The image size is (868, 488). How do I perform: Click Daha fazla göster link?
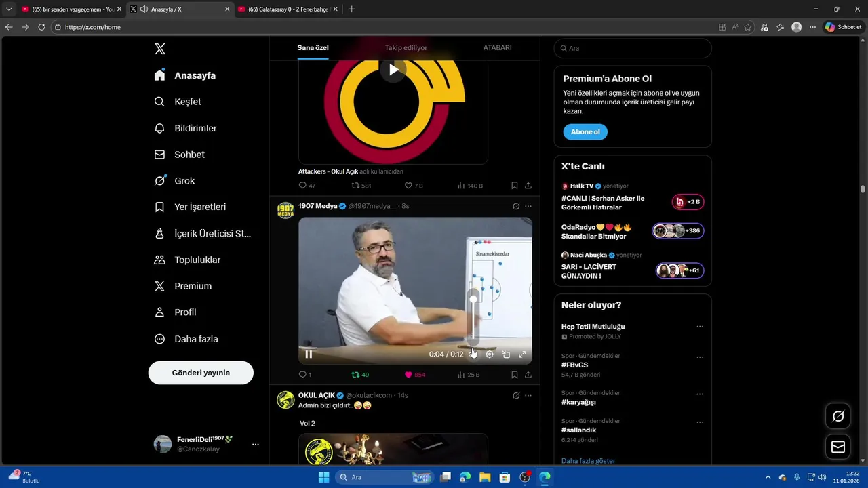(x=588, y=461)
